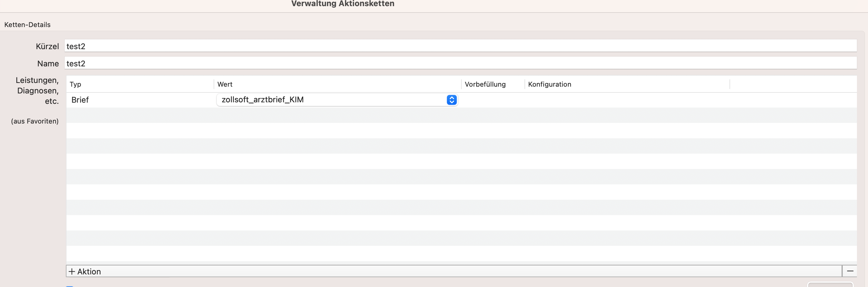
Task: Click the blue arrows of zollsoft_arztbrief_KIM selector
Action: click(x=452, y=100)
